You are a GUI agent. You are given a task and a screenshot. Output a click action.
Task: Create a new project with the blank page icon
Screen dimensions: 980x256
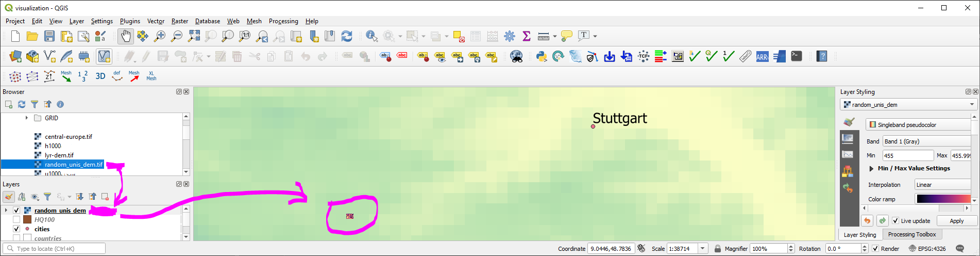15,36
